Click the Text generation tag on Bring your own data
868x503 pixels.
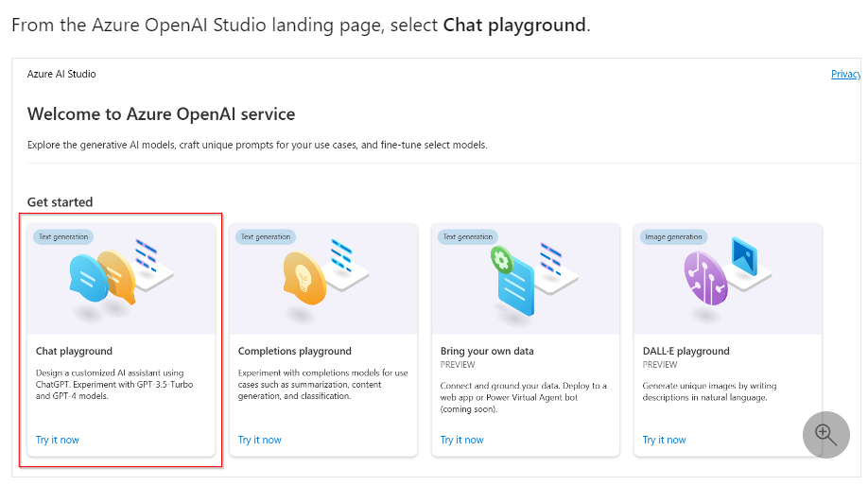pyautogui.click(x=468, y=236)
